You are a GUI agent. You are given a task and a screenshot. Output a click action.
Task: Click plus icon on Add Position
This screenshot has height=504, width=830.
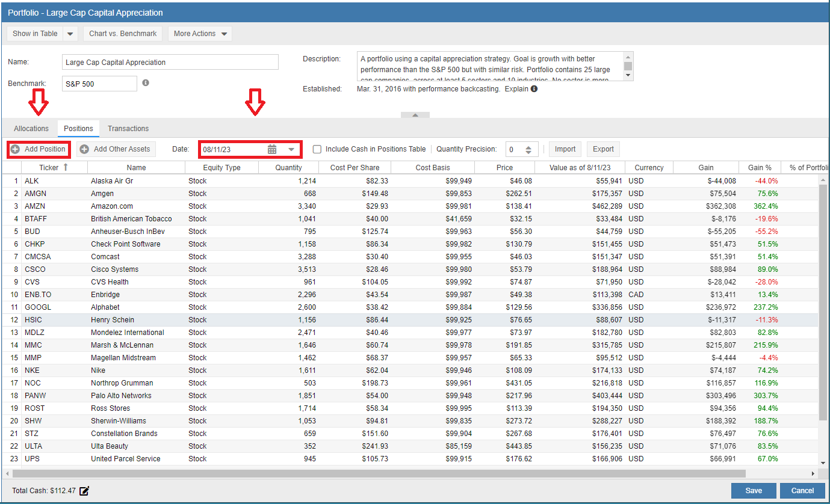click(x=15, y=149)
